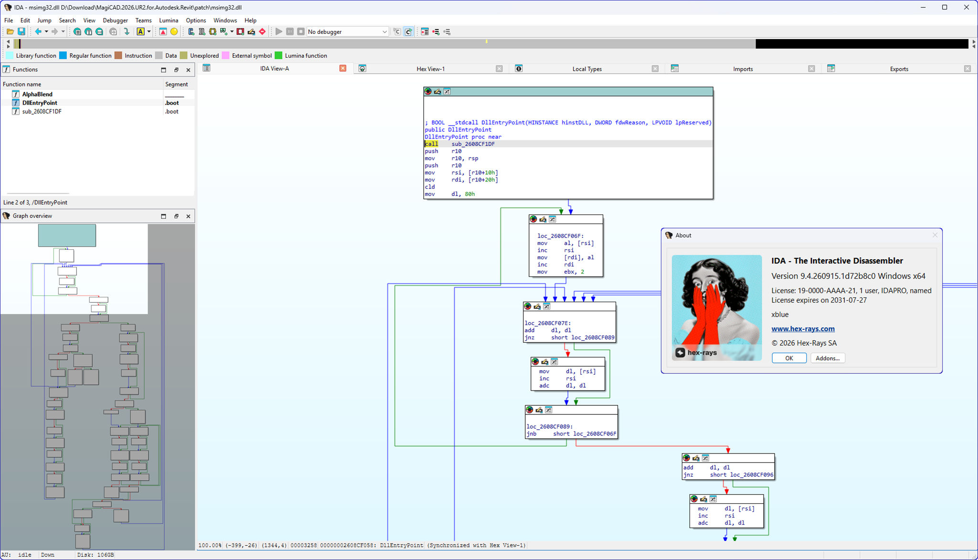Close the IDA View-A tab

pos(343,68)
